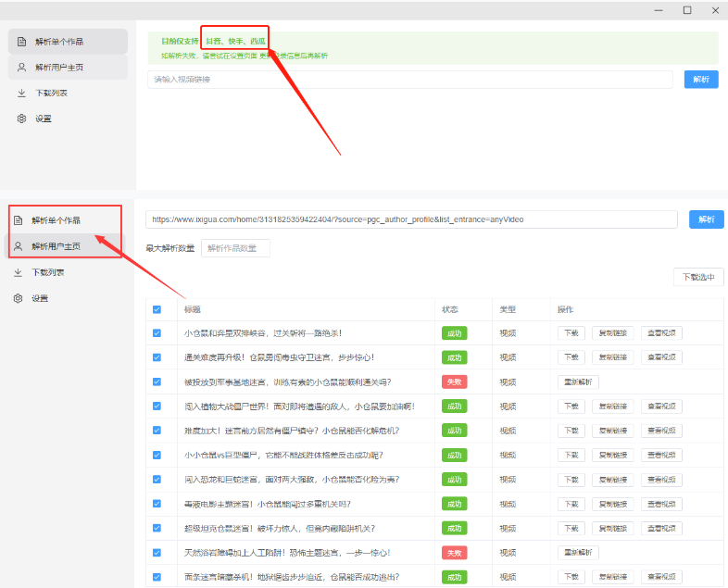Screen dimensions: 728x588
Task: Uncheck the row 小仓鼠和弈星双排峡谷
Action: [157, 333]
